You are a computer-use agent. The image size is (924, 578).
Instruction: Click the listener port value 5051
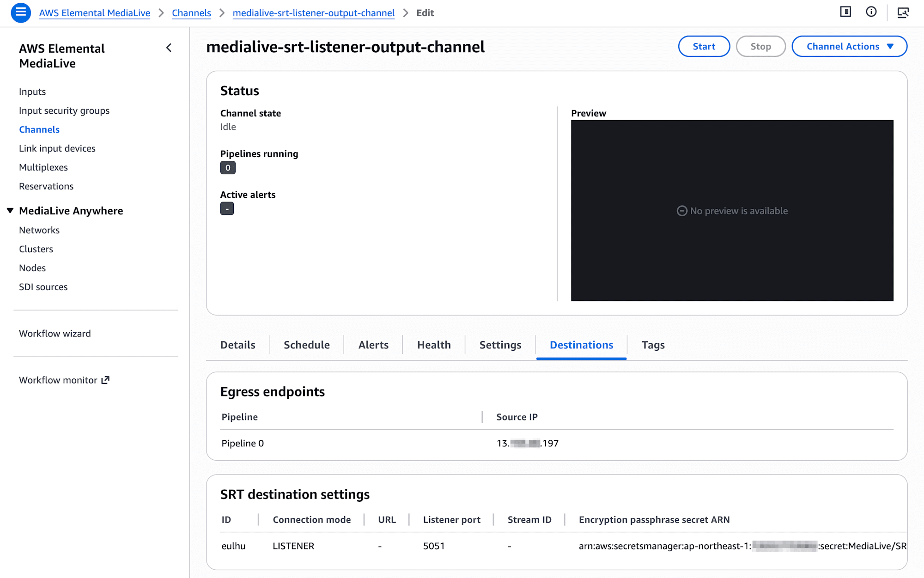(434, 546)
